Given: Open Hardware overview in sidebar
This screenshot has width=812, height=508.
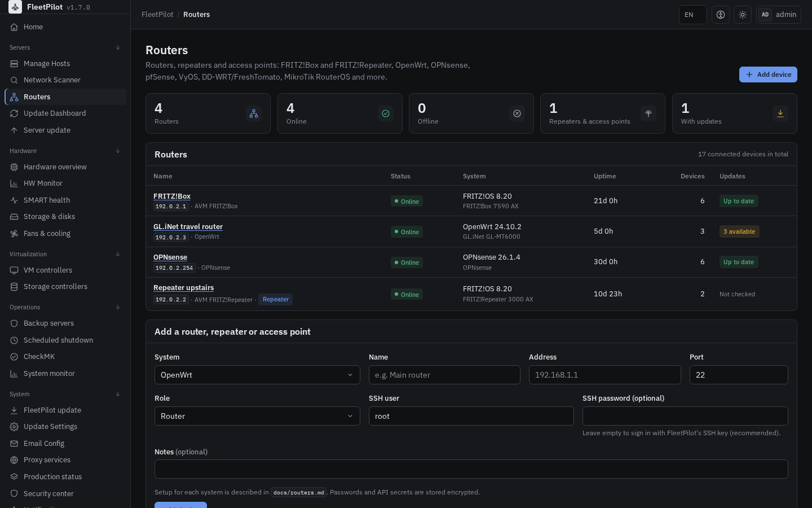Looking at the screenshot, I should (x=65, y=167).
